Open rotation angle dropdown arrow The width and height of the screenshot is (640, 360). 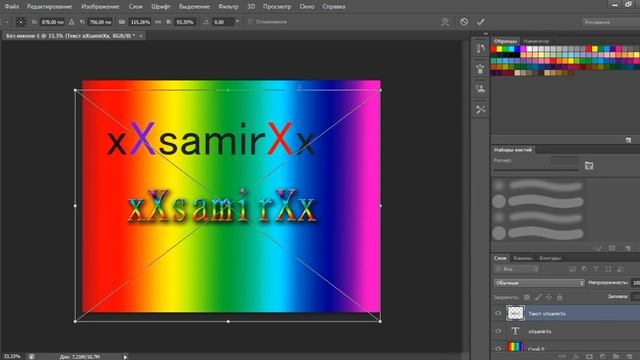[x=237, y=21]
